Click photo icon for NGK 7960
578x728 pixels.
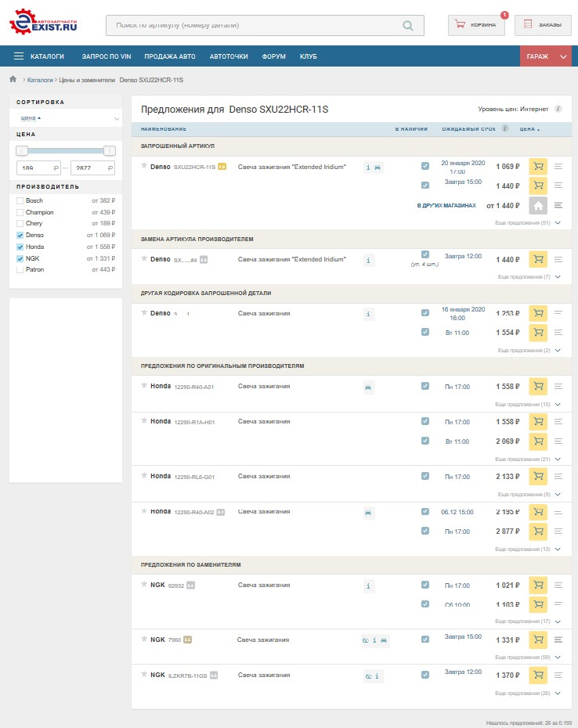(x=366, y=640)
